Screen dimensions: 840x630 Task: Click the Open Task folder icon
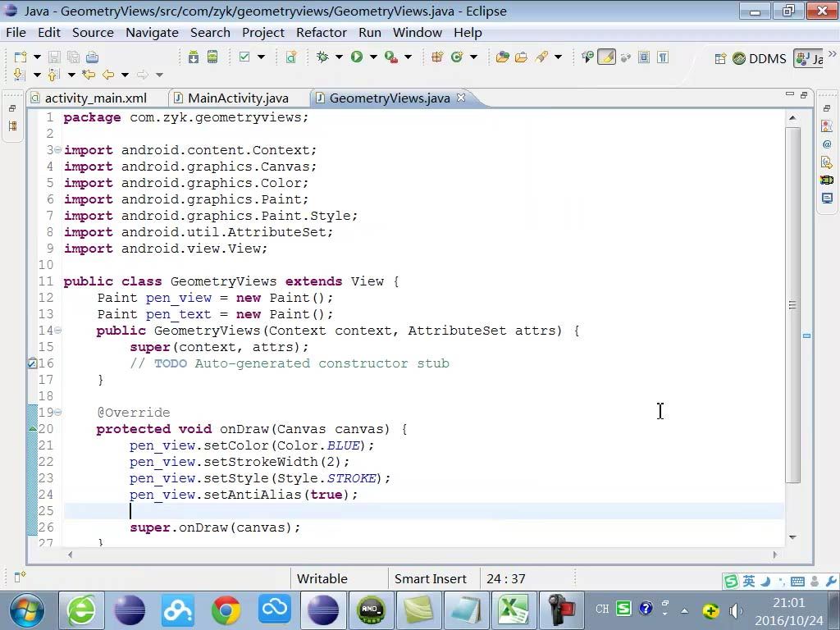(x=521, y=57)
